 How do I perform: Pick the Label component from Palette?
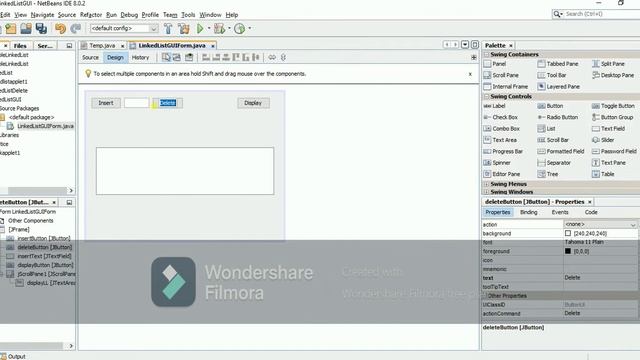point(494,106)
